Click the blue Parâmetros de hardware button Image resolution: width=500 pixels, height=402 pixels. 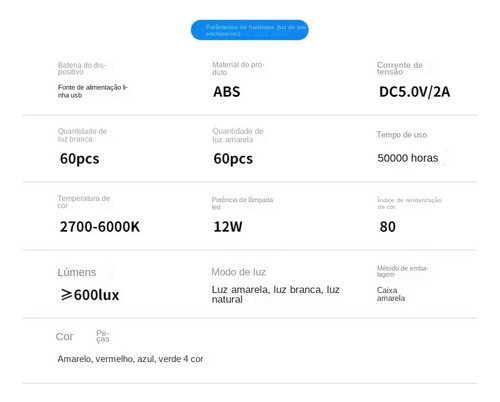pyautogui.click(x=249, y=30)
